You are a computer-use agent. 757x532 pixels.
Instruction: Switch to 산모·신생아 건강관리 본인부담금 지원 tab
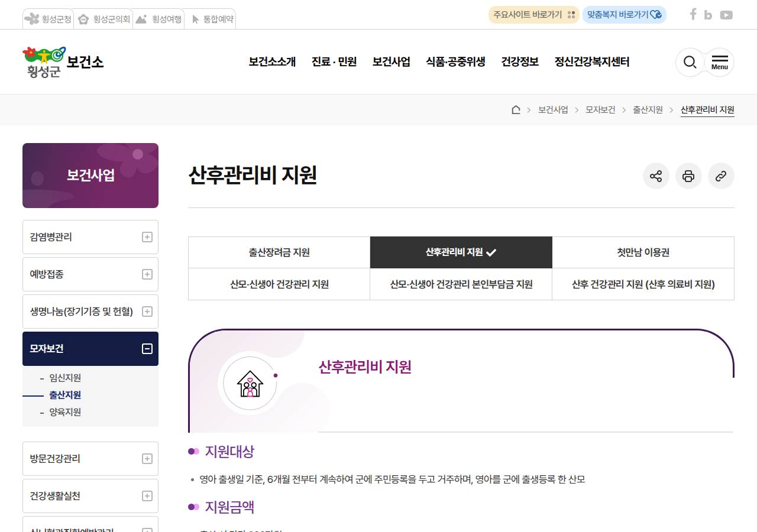click(461, 284)
